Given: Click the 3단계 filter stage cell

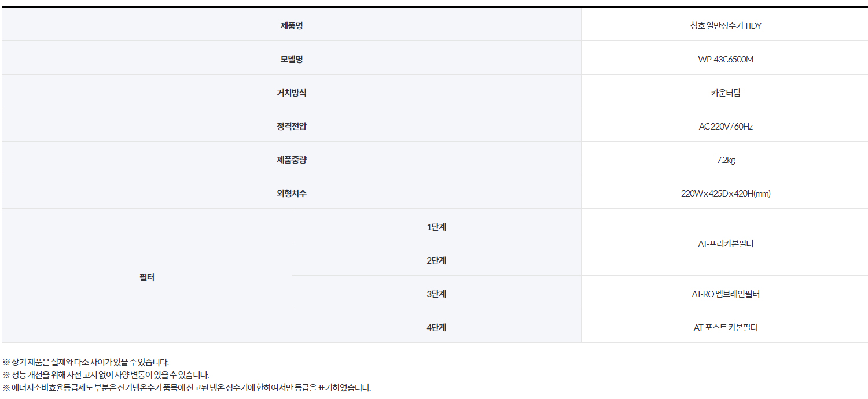Looking at the screenshot, I should pos(436,293).
